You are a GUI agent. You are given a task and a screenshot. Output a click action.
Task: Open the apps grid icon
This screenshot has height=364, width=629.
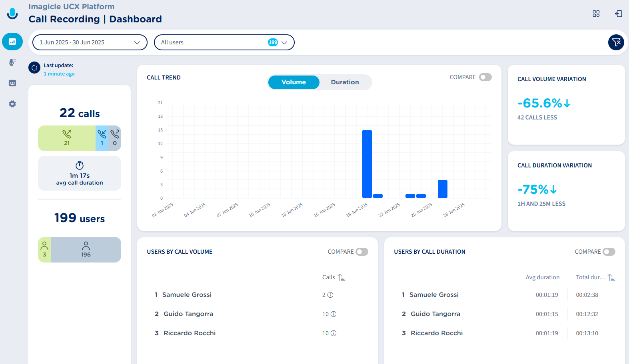tap(596, 14)
